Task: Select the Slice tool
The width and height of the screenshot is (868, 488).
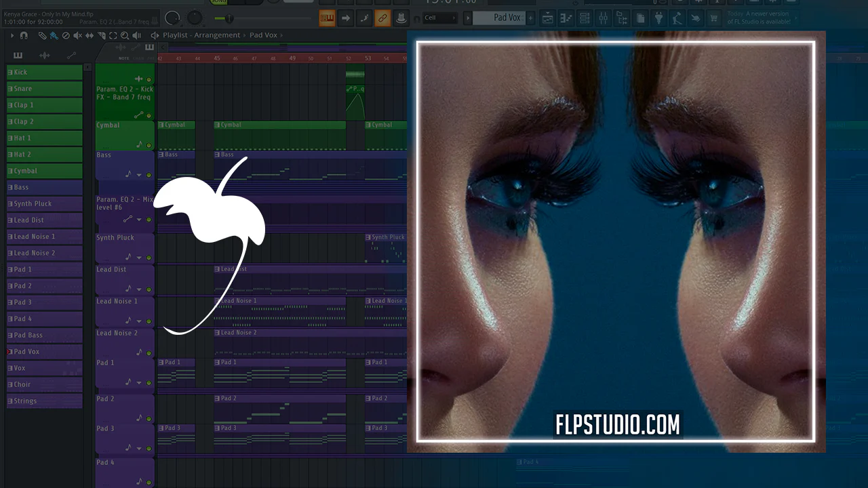Action: coord(101,35)
